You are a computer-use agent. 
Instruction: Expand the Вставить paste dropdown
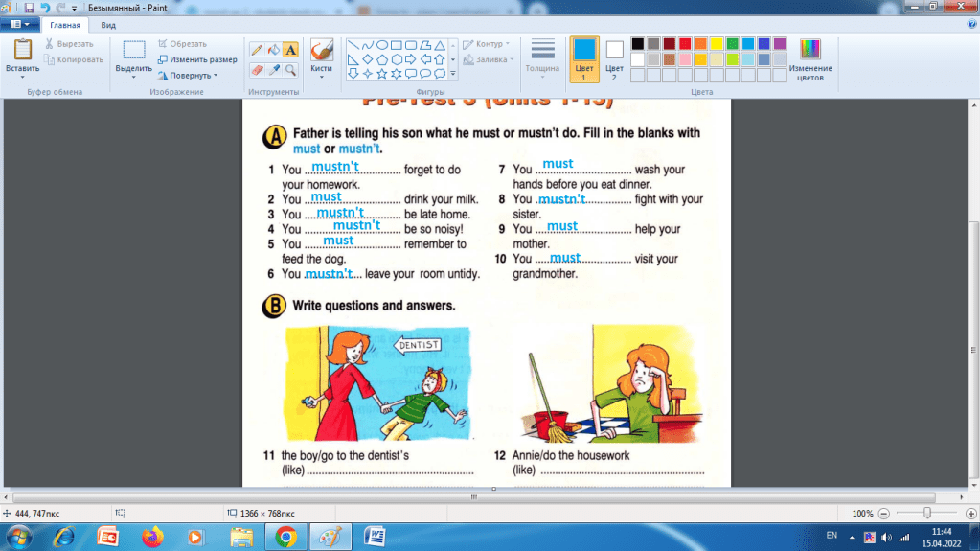[22, 78]
